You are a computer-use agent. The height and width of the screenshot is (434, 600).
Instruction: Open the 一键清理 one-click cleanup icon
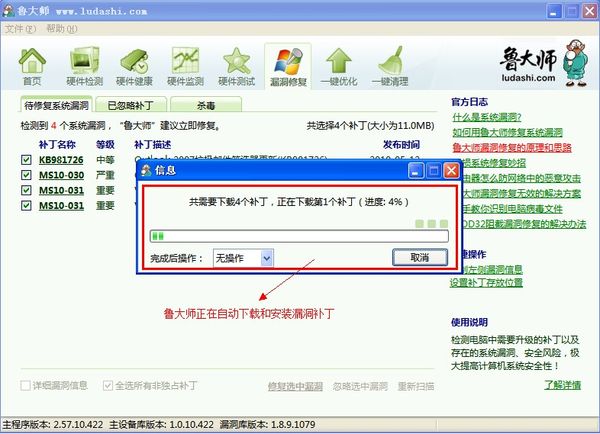click(390, 67)
